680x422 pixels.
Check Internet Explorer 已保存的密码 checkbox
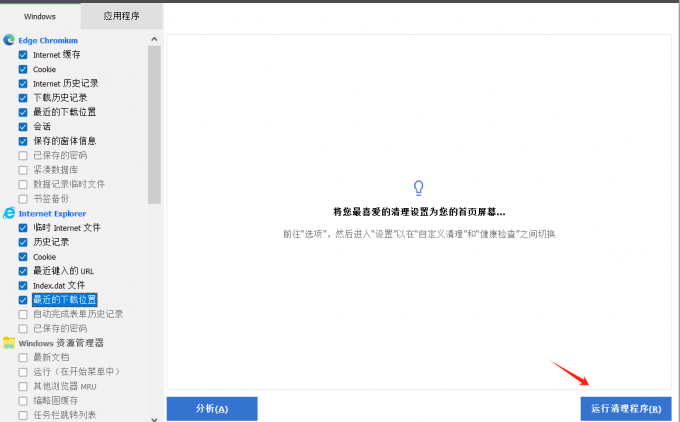[x=23, y=329]
